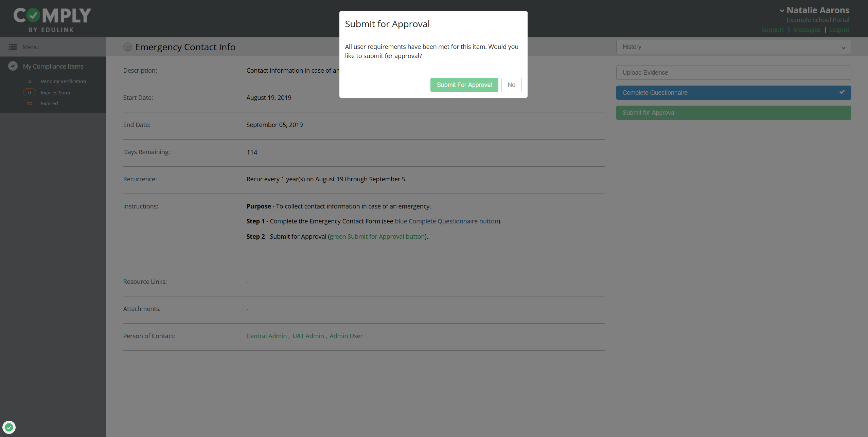Click the Comply by Edulink logo

point(52,20)
